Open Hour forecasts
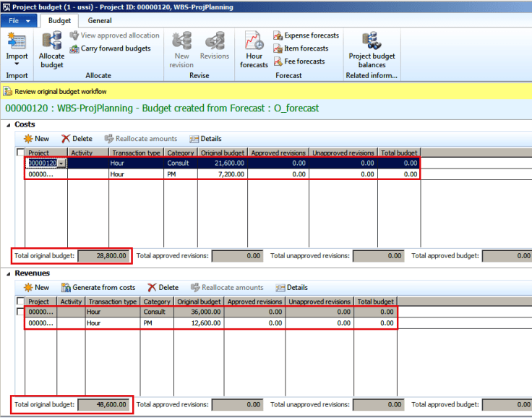This screenshot has width=532, height=418. [254, 43]
